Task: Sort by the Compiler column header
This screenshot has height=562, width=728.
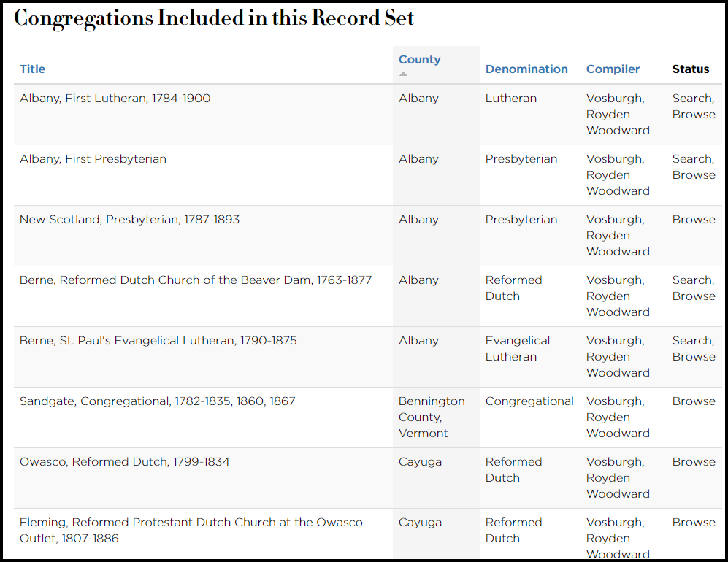Action: click(x=613, y=69)
